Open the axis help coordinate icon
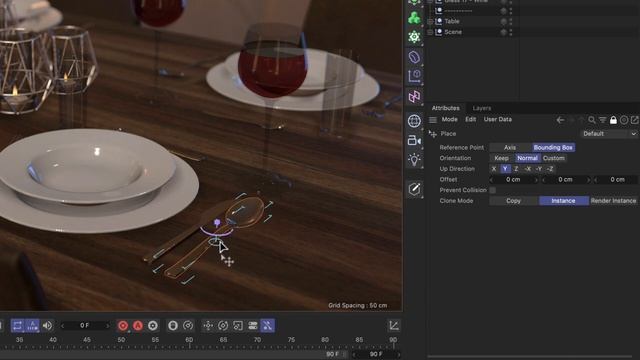Screen dimensions: 640x360 [414, 76]
